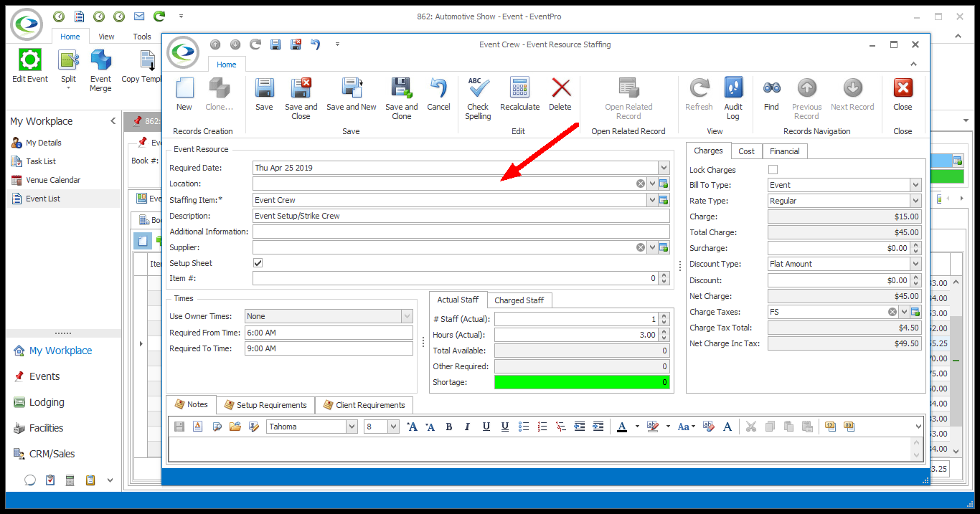Clear the Charge Taxes FS value
Viewport: 980px width, 514px height.
892,312
